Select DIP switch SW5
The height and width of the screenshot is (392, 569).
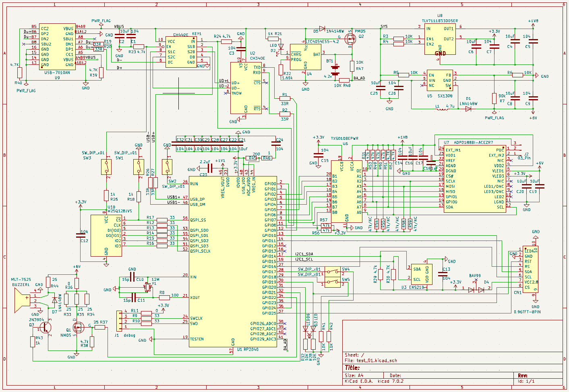point(332,282)
